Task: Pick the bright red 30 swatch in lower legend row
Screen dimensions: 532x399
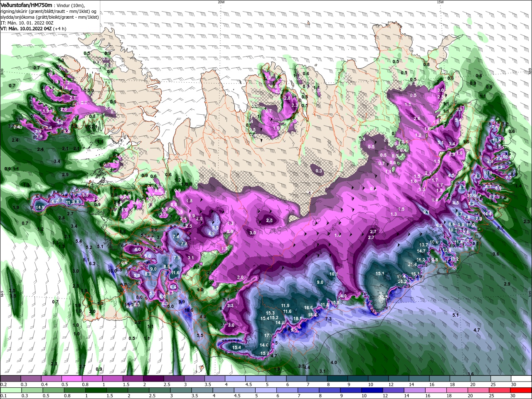Action: (x=522, y=390)
